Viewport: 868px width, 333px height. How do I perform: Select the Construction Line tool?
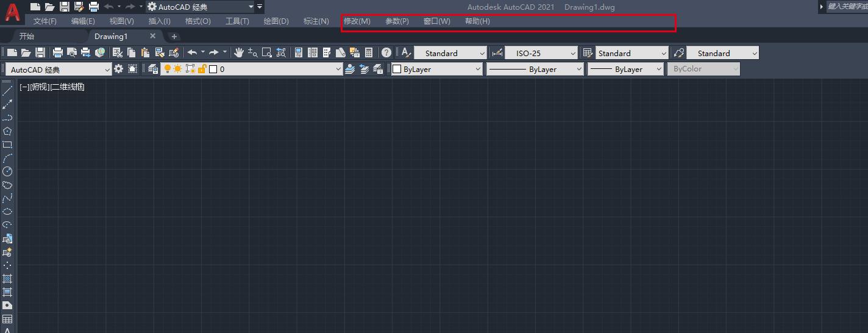[7, 104]
